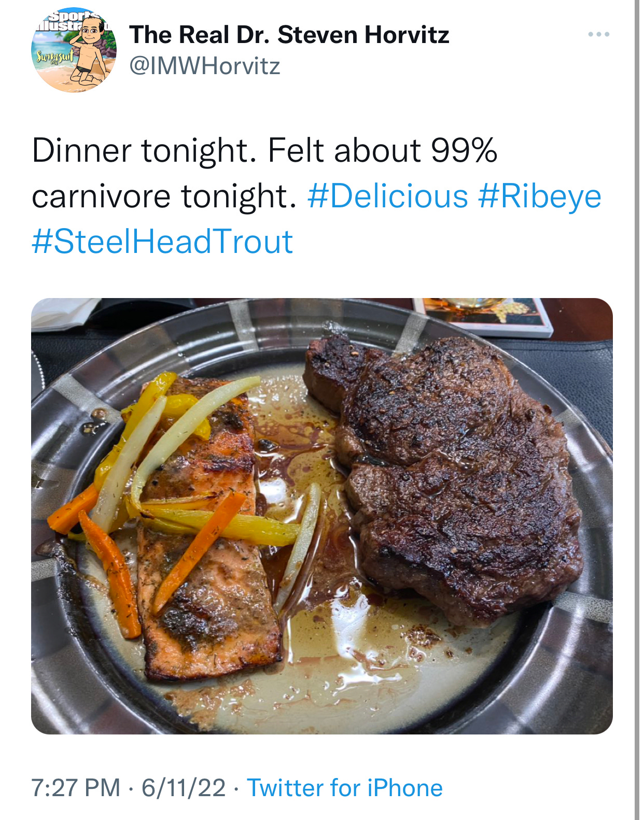The width and height of the screenshot is (644, 820).
Task: Click the coaster in the photo's upper-right corner
Action: pos(482,315)
